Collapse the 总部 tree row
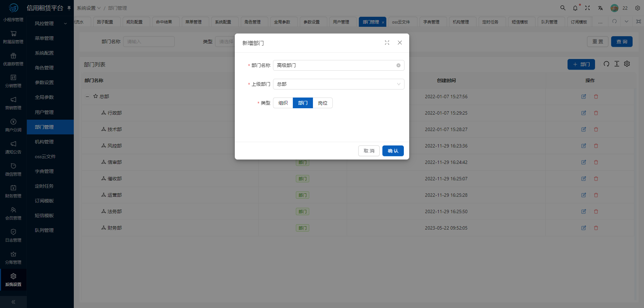Image resolution: width=644 pixels, height=308 pixels. (x=87, y=97)
